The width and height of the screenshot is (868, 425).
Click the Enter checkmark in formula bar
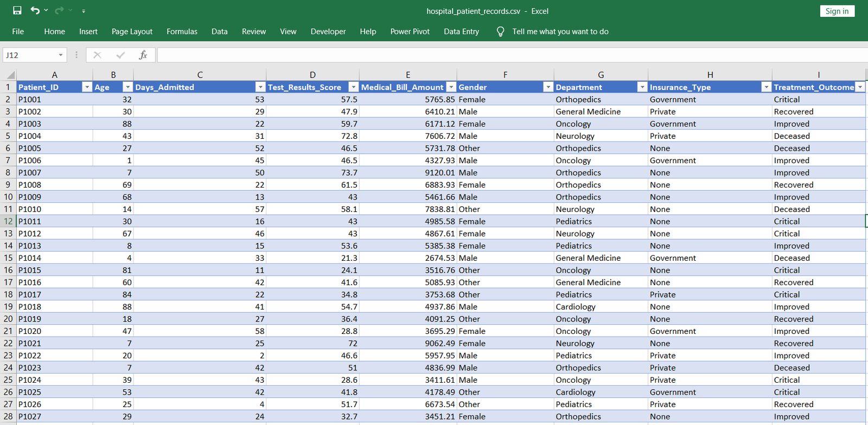point(120,55)
